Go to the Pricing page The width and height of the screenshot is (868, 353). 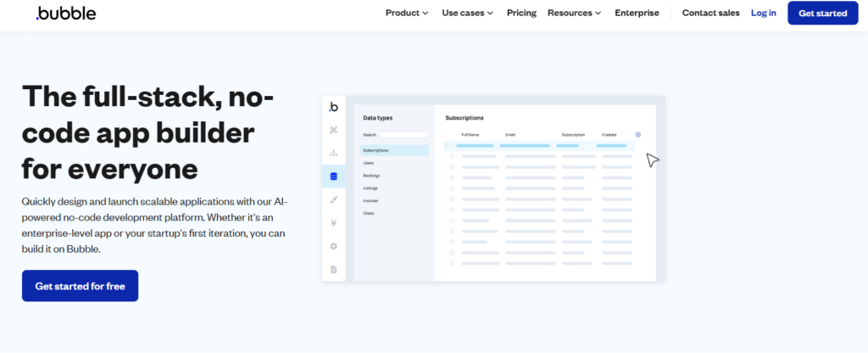coord(520,13)
